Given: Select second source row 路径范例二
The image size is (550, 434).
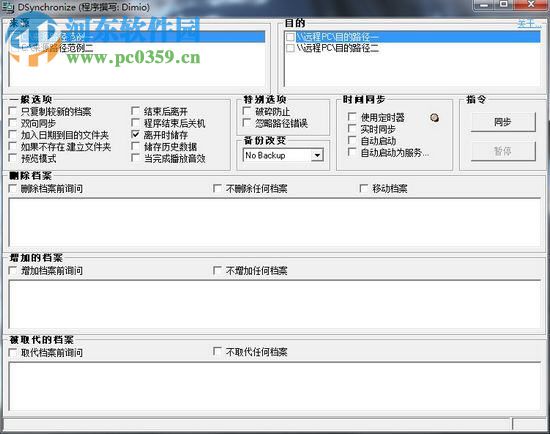Looking at the screenshot, I should click(138, 48).
